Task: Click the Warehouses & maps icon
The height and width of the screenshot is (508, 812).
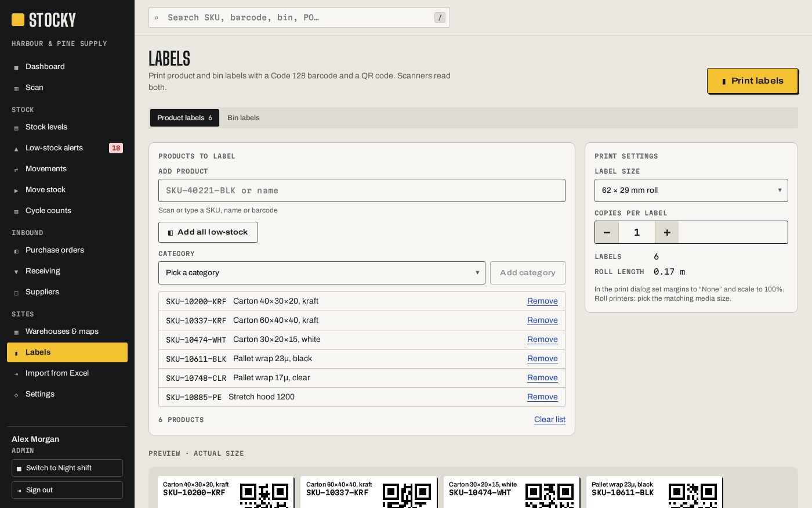Action: pos(16,332)
